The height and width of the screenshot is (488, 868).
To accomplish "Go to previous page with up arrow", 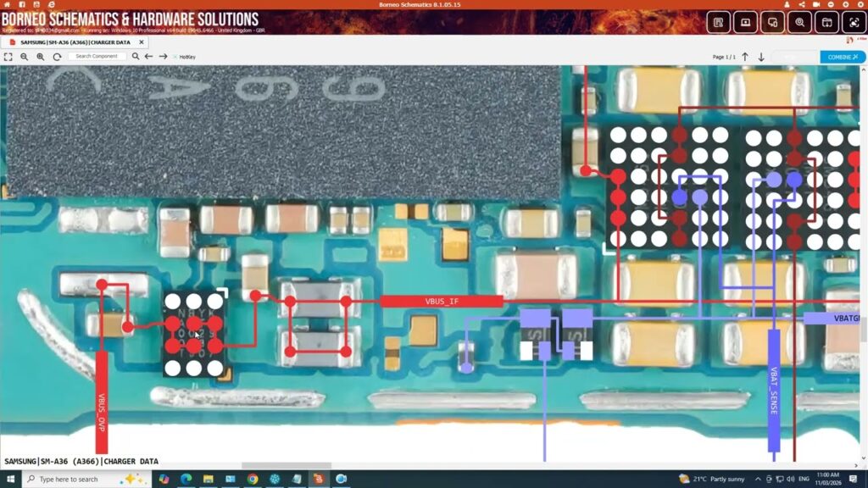I will (745, 57).
